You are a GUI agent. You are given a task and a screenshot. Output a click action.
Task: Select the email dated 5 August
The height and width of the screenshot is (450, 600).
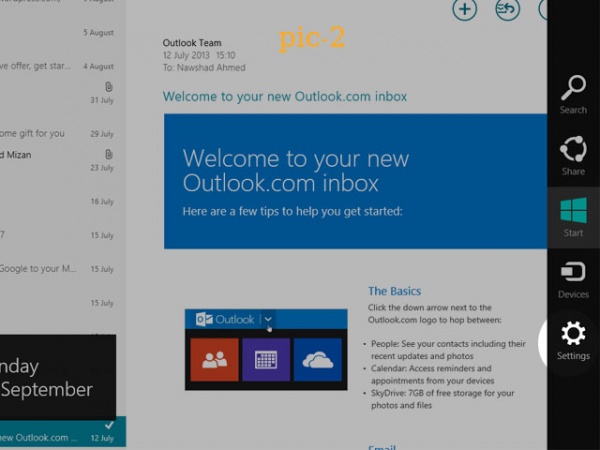point(63,33)
